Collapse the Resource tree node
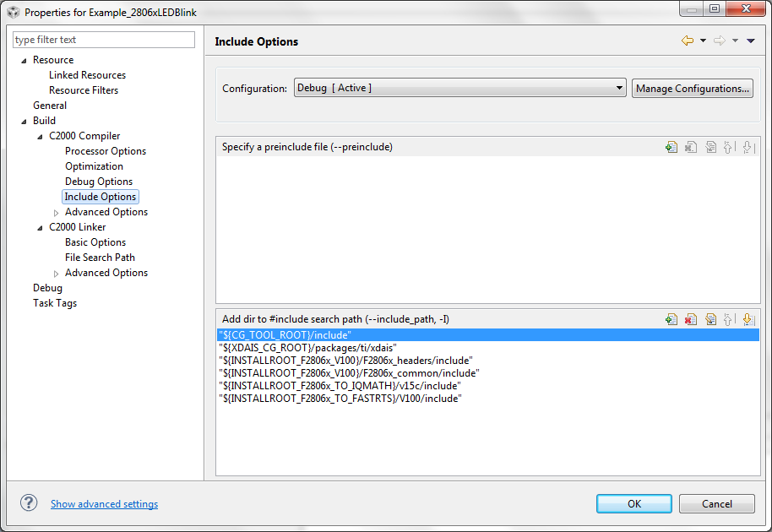The height and width of the screenshot is (532, 772). [x=24, y=61]
